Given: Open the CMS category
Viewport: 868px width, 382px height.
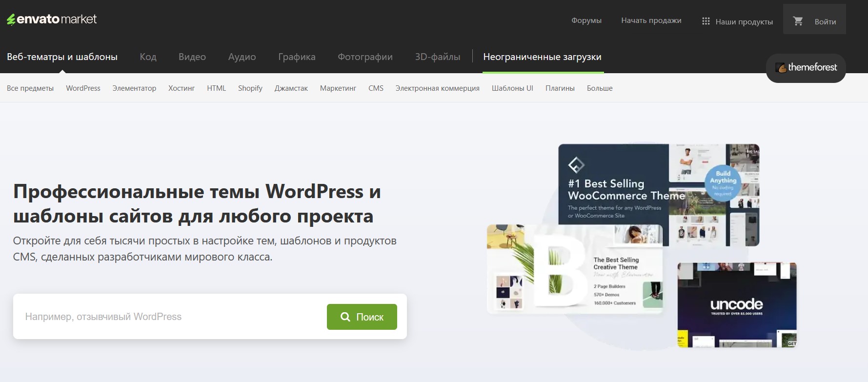Looking at the screenshot, I should [376, 88].
